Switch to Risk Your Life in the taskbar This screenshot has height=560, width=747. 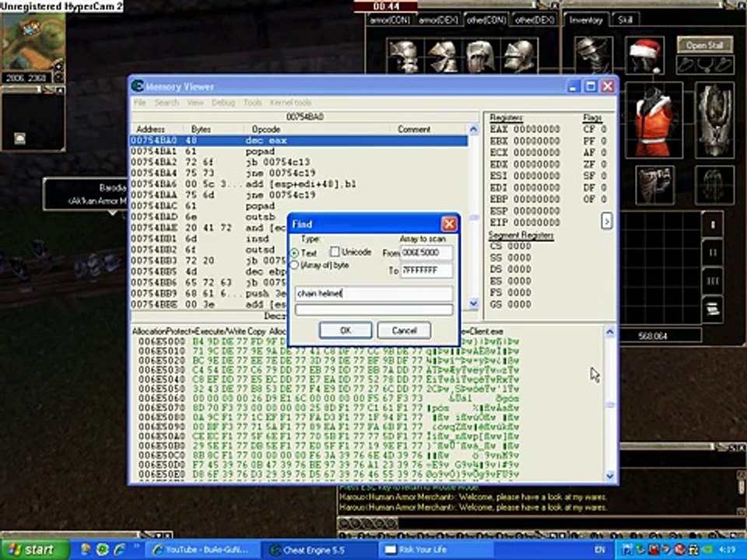(437, 550)
